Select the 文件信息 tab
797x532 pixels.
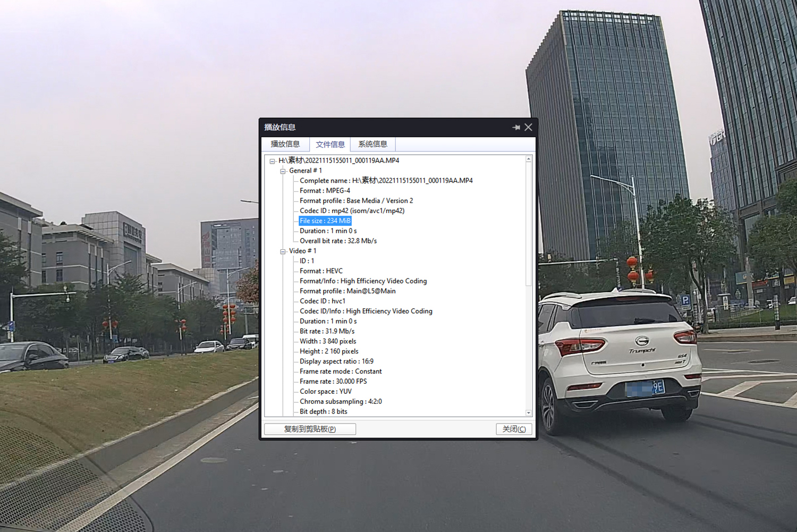[x=330, y=145]
